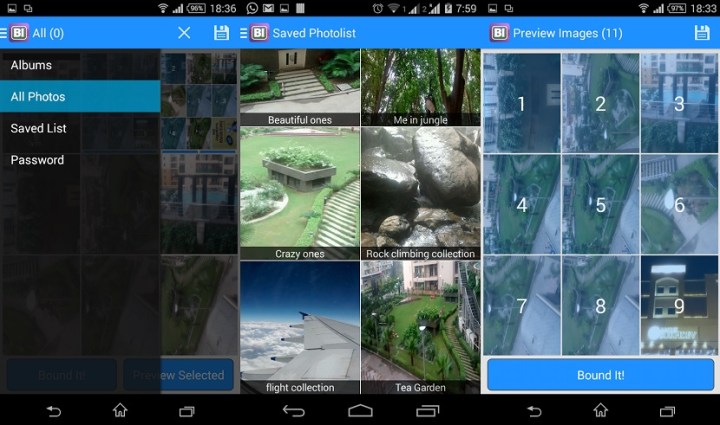Screen dimensions: 720x425
Task: Click the X clear icon beside All (0)
Action: (x=184, y=33)
